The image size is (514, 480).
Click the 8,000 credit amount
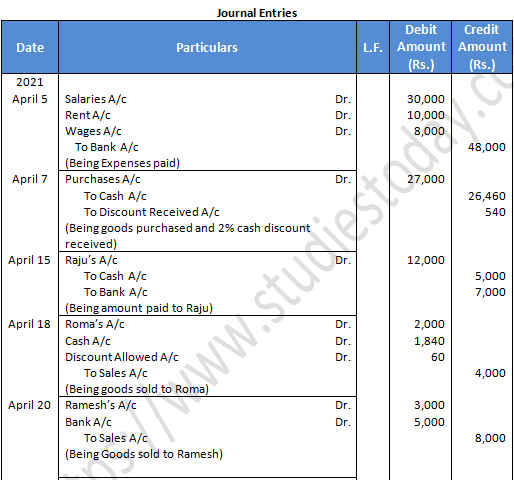tap(490, 438)
